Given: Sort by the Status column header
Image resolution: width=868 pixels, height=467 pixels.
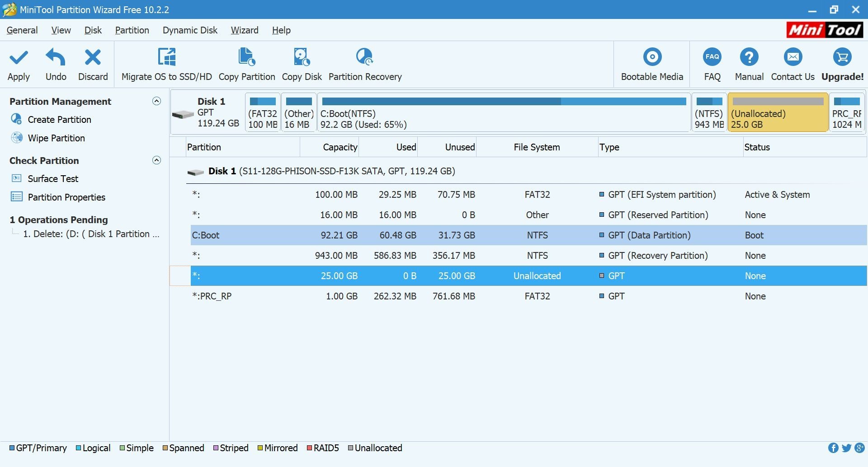Looking at the screenshot, I should [805, 147].
